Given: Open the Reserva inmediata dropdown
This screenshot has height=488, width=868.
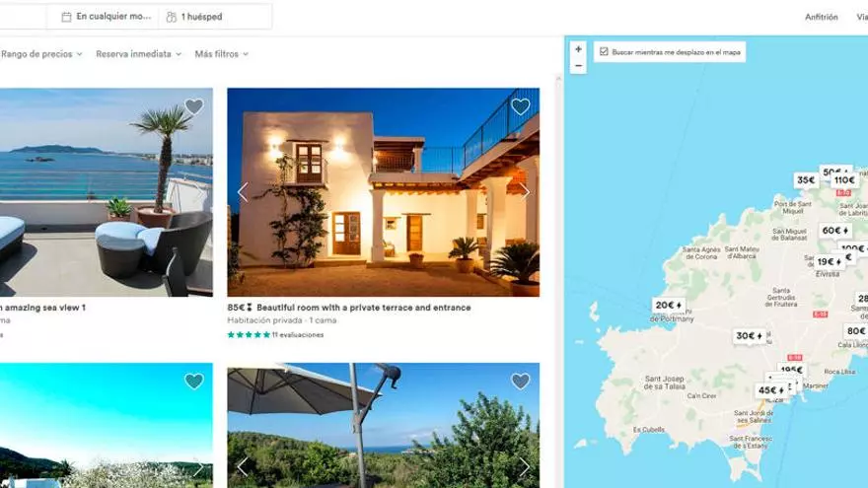Looking at the screenshot, I should pos(138,53).
